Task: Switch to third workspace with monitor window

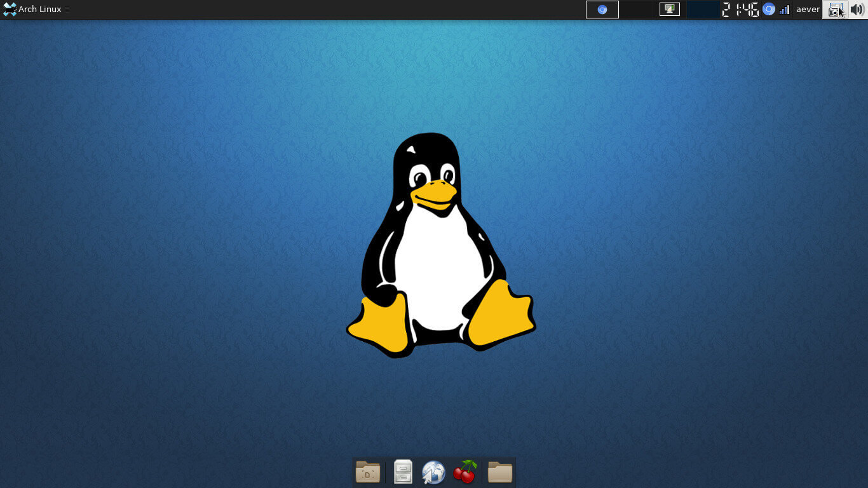Action: click(x=670, y=10)
